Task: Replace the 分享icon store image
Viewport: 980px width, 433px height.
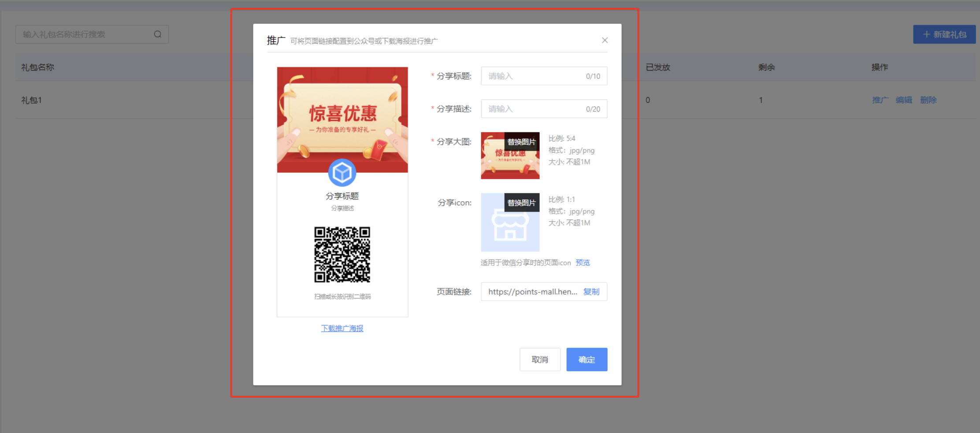Action: pos(521,203)
